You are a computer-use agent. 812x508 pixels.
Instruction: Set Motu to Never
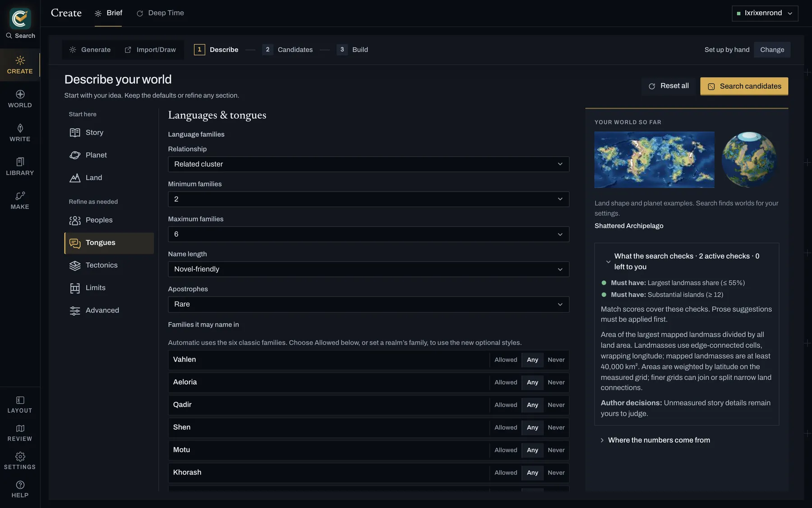click(x=556, y=450)
